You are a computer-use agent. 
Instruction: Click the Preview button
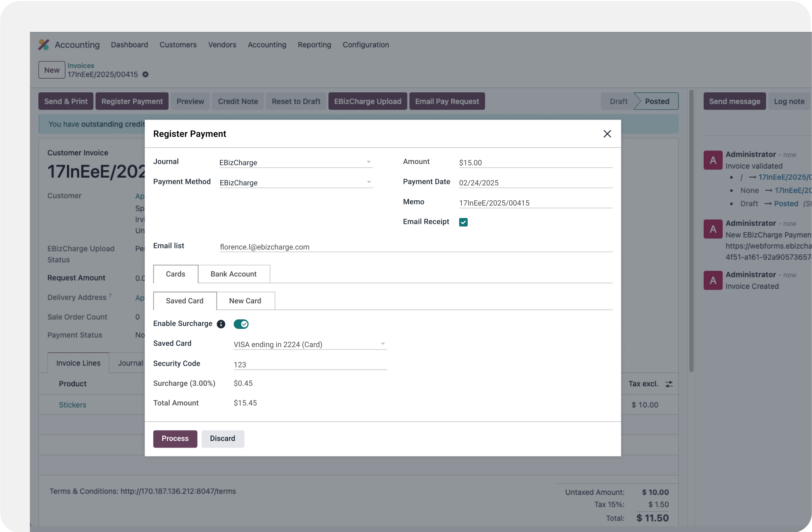pyautogui.click(x=190, y=101)
